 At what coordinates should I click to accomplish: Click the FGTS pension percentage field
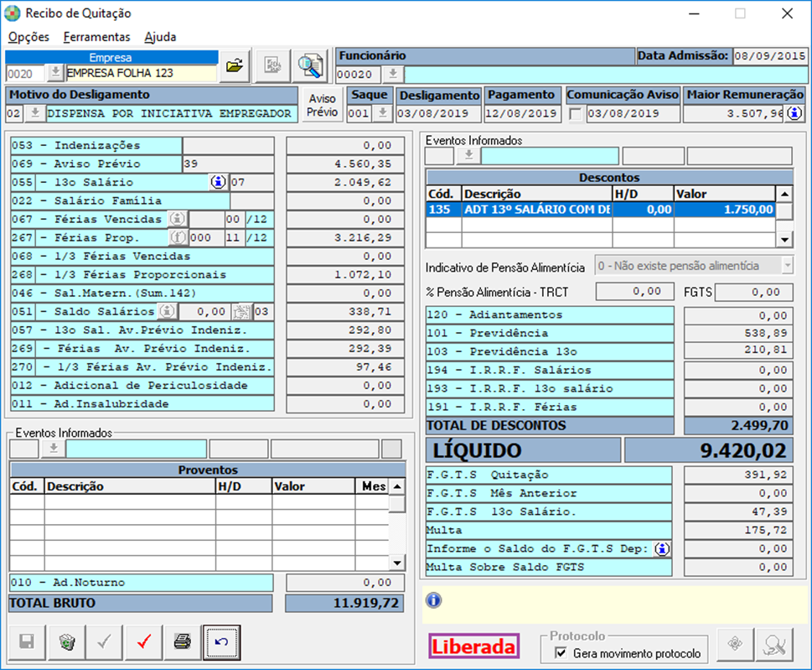(754, 292)
